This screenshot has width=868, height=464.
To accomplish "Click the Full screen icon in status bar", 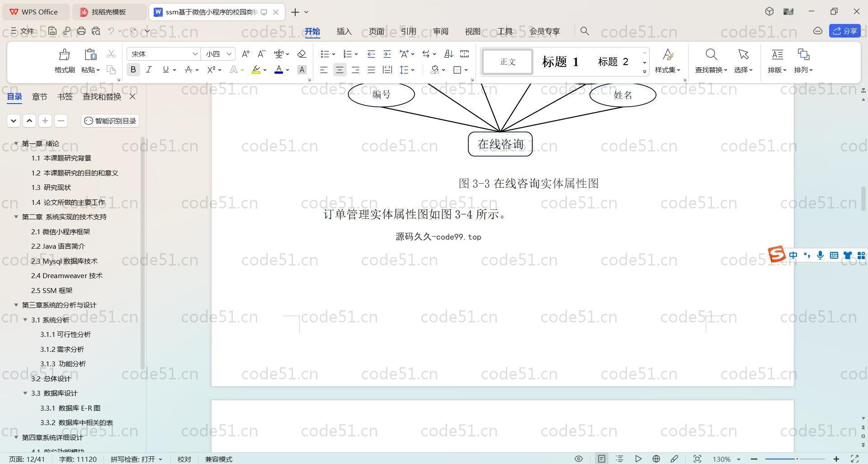I will [855, 459].
